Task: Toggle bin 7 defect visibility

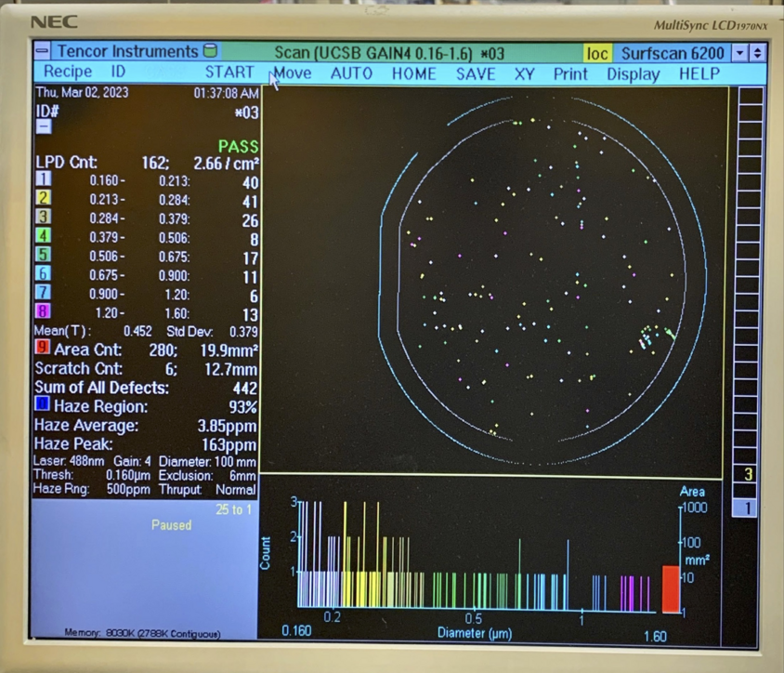Action: (42, 293)
